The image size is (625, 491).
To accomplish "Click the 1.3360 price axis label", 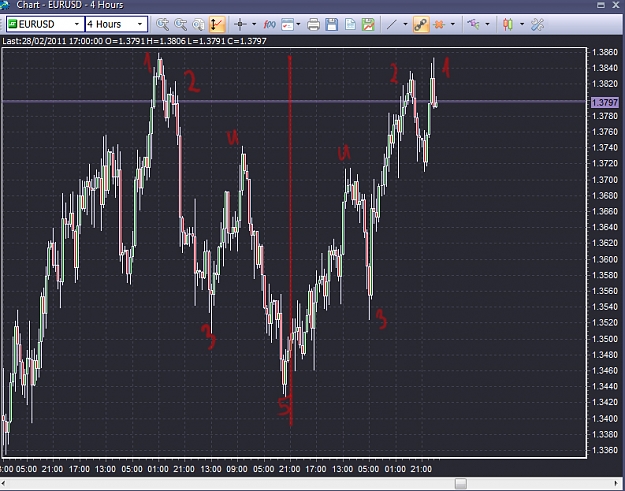I will (605, 450).
